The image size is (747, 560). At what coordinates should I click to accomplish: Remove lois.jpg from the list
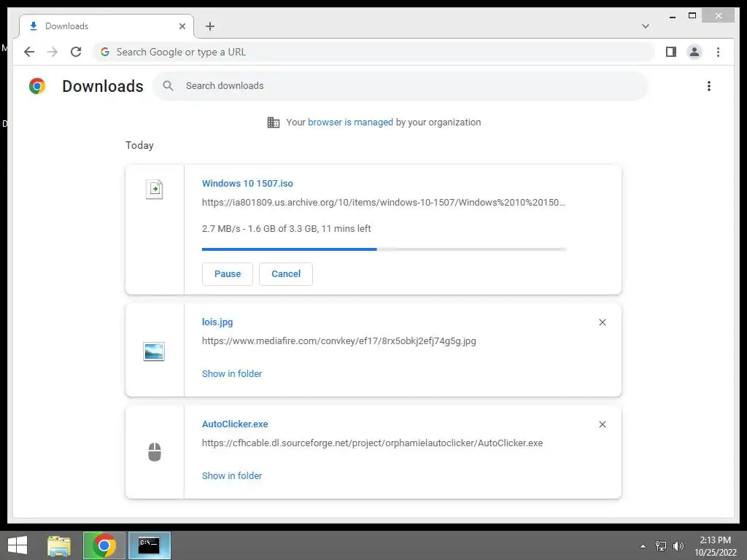(602, 322)
